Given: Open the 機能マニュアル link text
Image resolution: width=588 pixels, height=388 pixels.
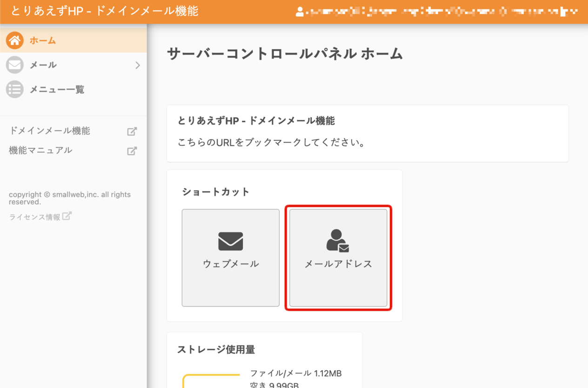Looking at the screenshot, I should pyautogui.click(x=40, y=151).
